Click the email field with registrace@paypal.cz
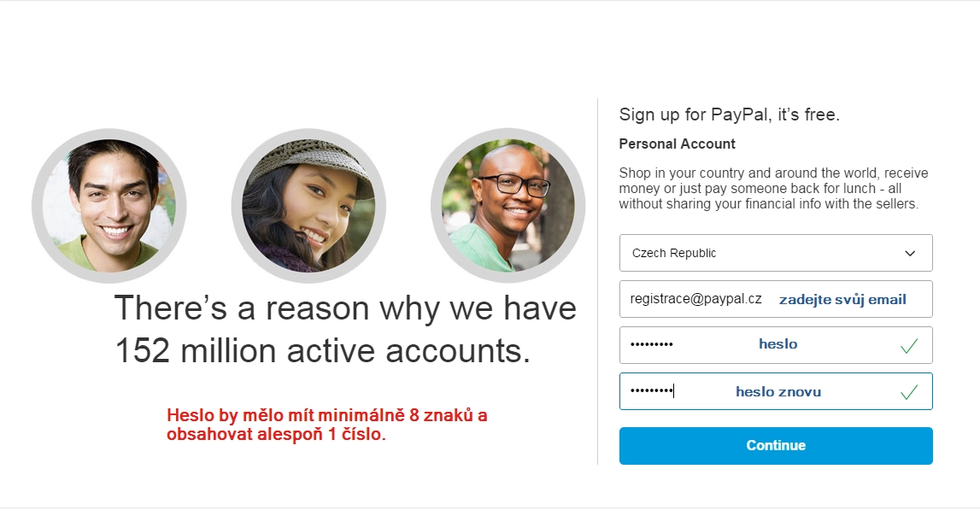 pos(776,299)
